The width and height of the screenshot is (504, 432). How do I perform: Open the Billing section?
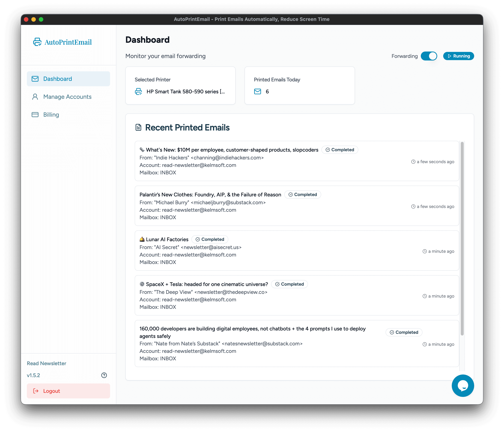(51, 114)
